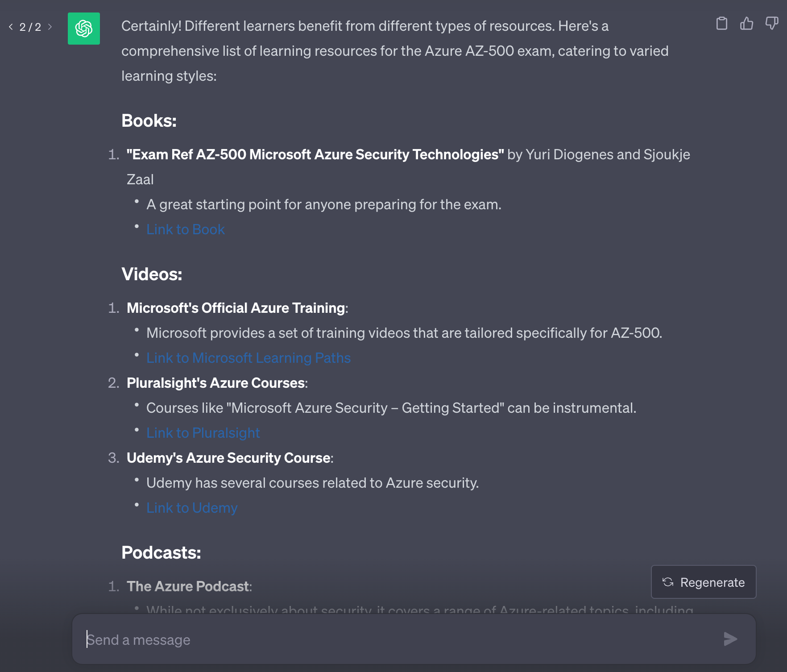Click the Books: section heading

point(149,120)
